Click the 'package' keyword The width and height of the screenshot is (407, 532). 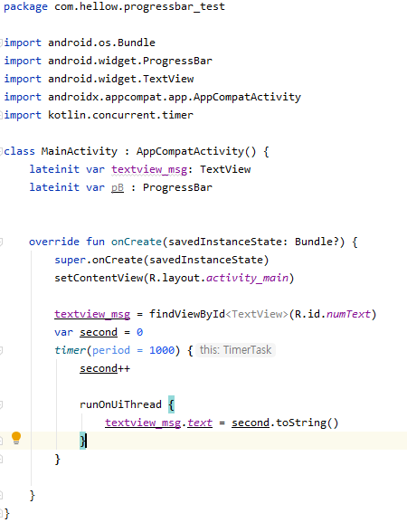[x=25, y=7]
